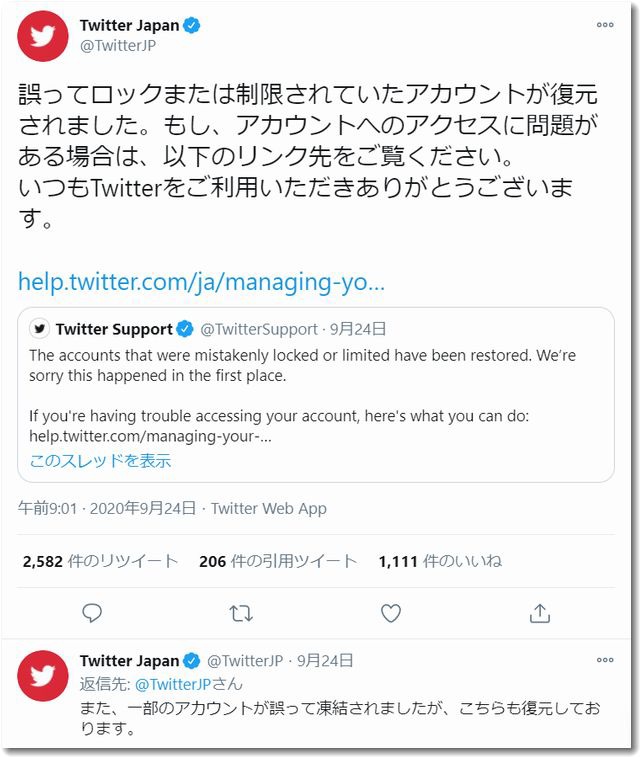Open Twitter Japan profile avatar at top

click(x=43, y=36)
